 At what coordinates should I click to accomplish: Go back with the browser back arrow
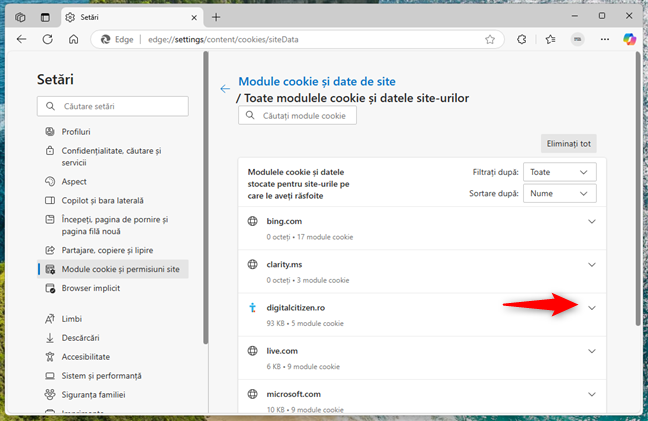21,39
